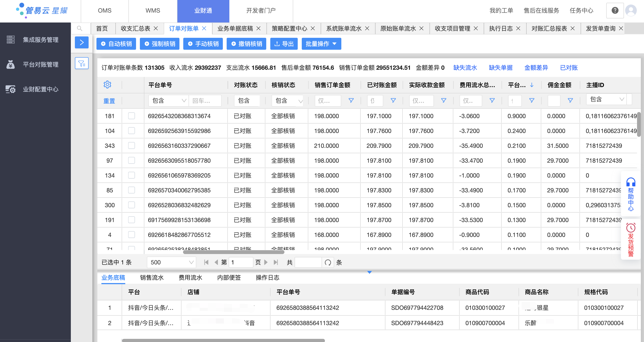Check the row 104 checkbox
This screenshot has height=342, width=644.
(x=132, y=130)
